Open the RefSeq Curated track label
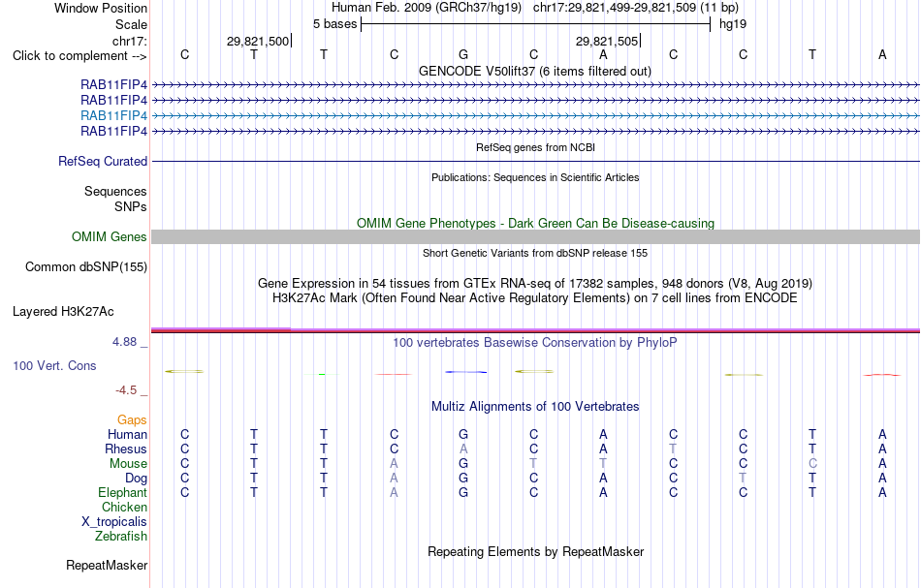The image size is (921, 588). (x=103, y=162)
